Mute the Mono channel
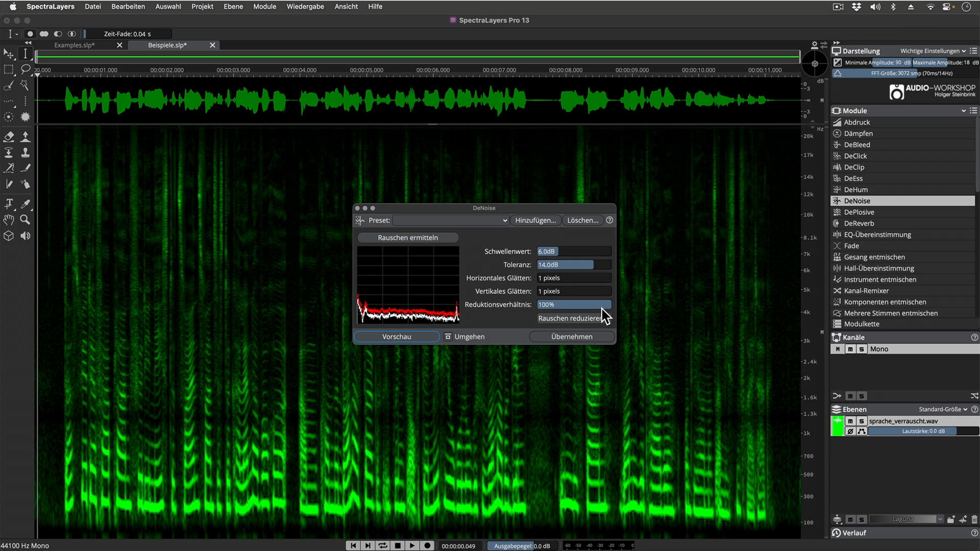Viewport: 980px width, 551px height. tap(850, 349)
